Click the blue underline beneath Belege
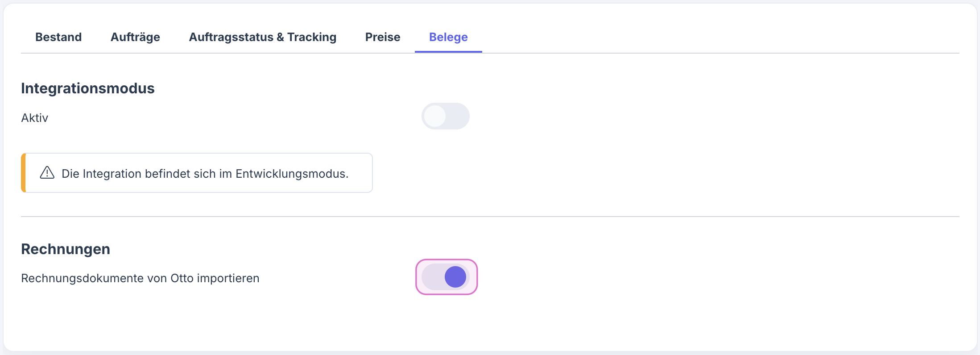Screen dimensions: 980x355 [448, 52]
